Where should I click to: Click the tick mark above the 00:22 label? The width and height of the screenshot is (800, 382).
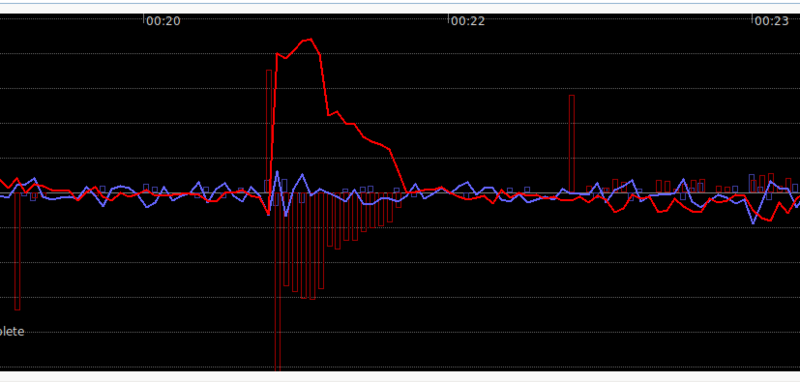(x=448, y=19)
